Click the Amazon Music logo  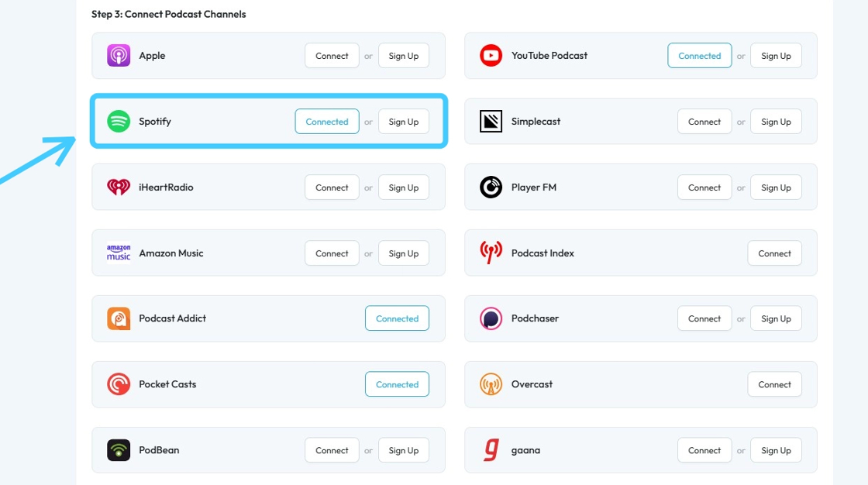[119, 253]
